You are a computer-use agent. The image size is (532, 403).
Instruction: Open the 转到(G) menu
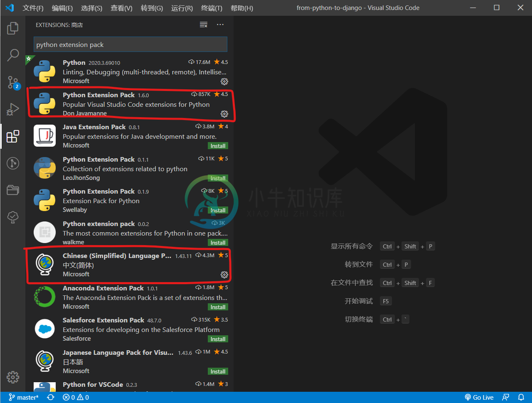point(152,8)
